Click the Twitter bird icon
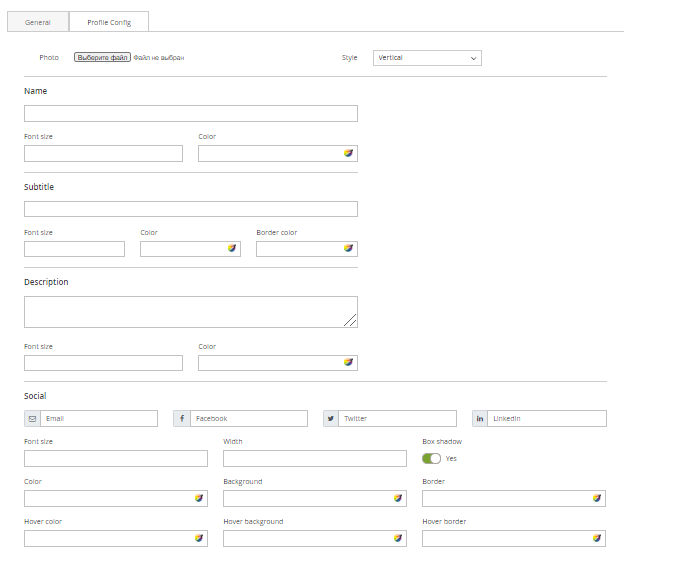Image resolution: width=699 pixels, height=573 pixels. [x=331, y=419]
